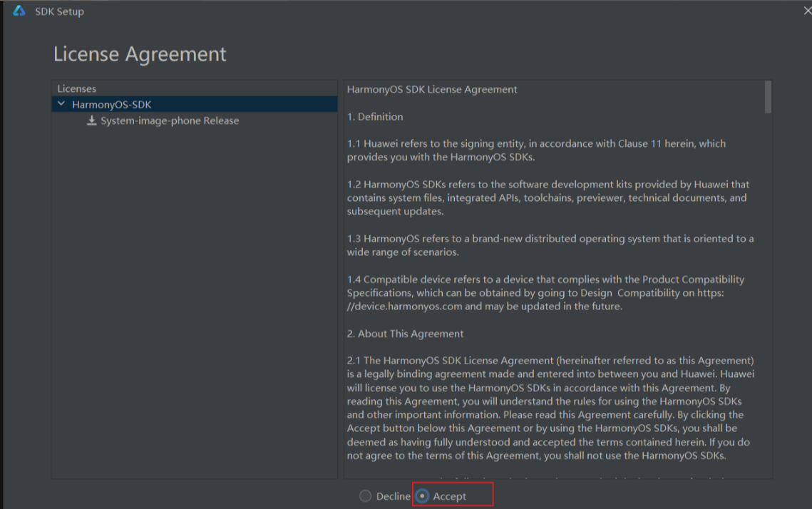Click the DevEco Studio logo icon
The image size is (812, 509).
coord(19,11)
